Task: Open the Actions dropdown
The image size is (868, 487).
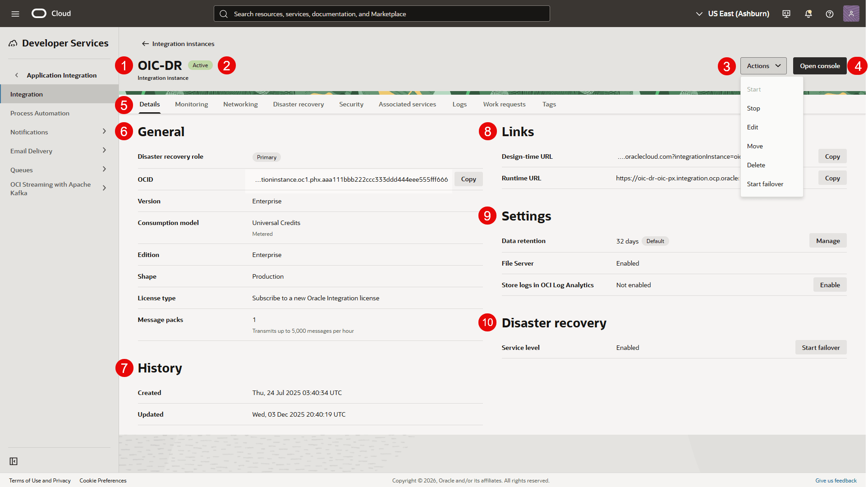Action: point(763,66)
